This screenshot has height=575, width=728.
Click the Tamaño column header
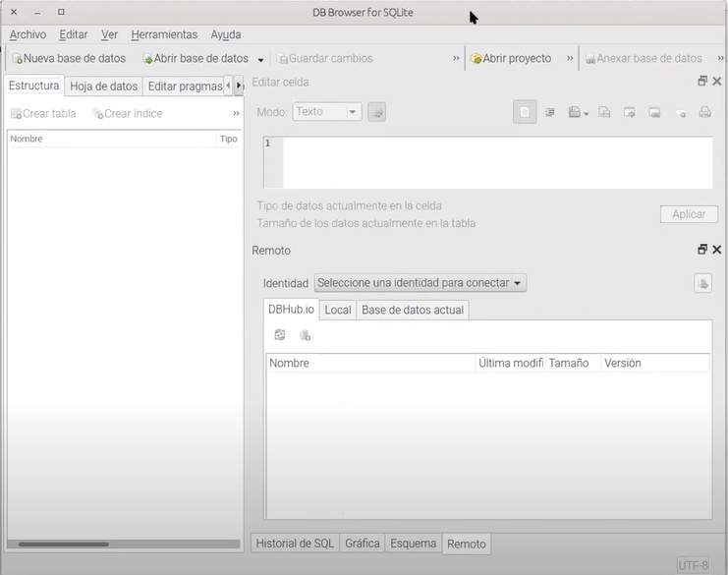point(574,363)
